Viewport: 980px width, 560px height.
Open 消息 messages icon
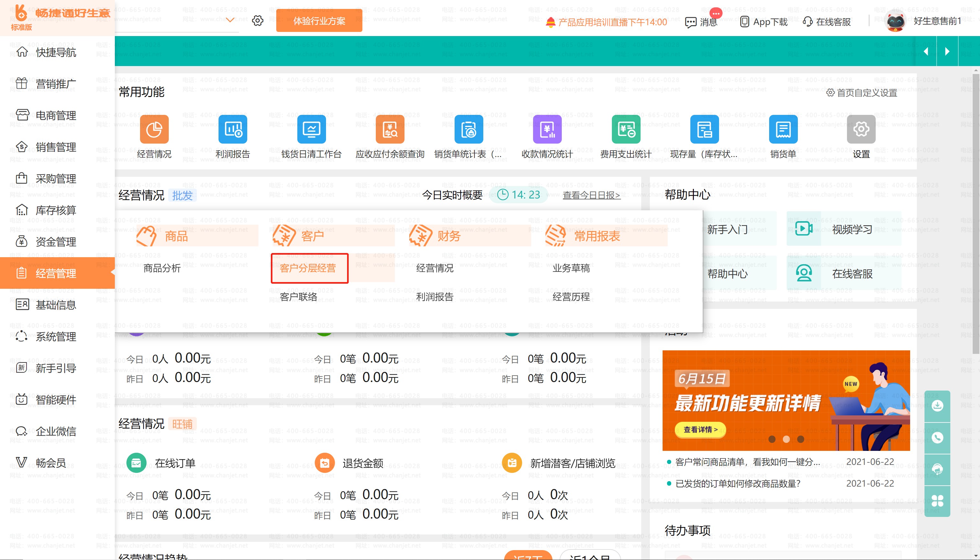point(701,22)
